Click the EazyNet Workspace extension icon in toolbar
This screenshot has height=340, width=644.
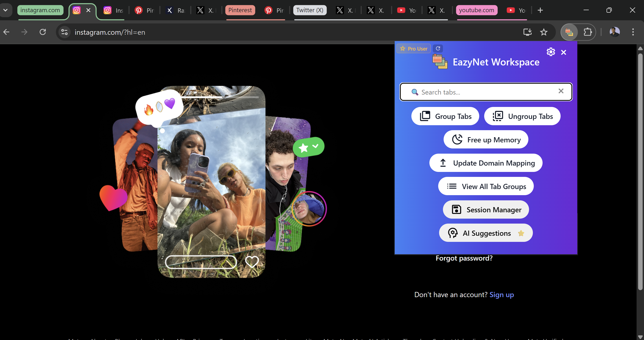pos(569,32)
